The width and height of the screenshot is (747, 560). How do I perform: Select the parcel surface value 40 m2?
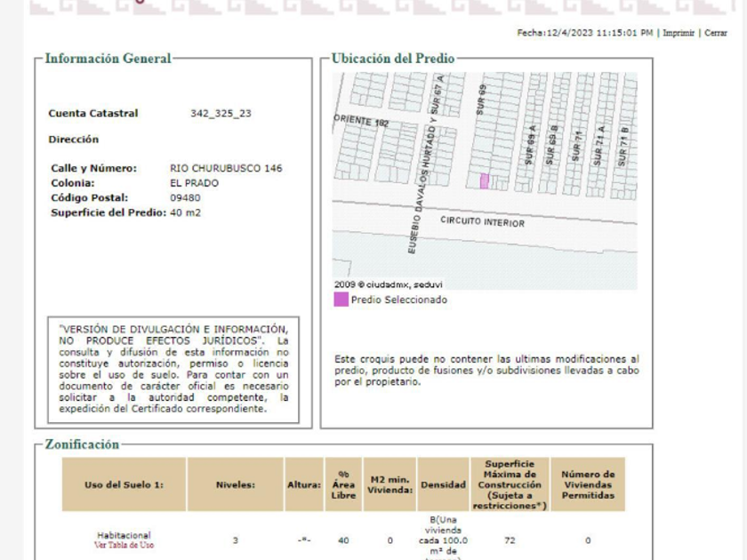pos(185,212)
